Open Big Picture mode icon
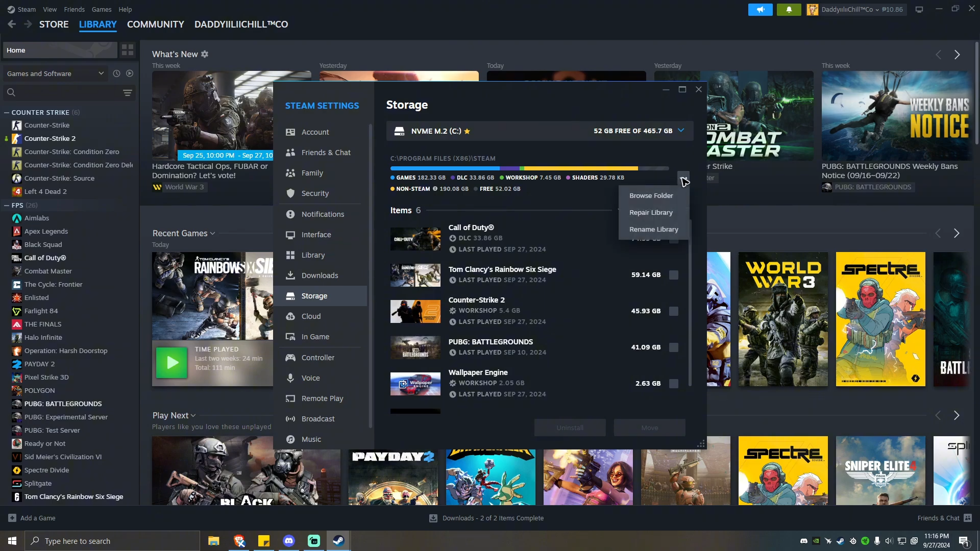 pyautogui.click(x=919, y=9)
